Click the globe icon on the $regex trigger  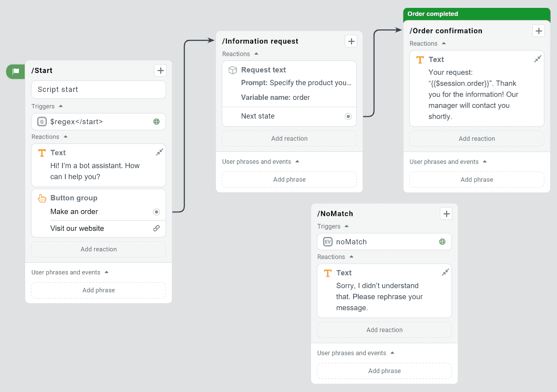[x=156, y=121]
